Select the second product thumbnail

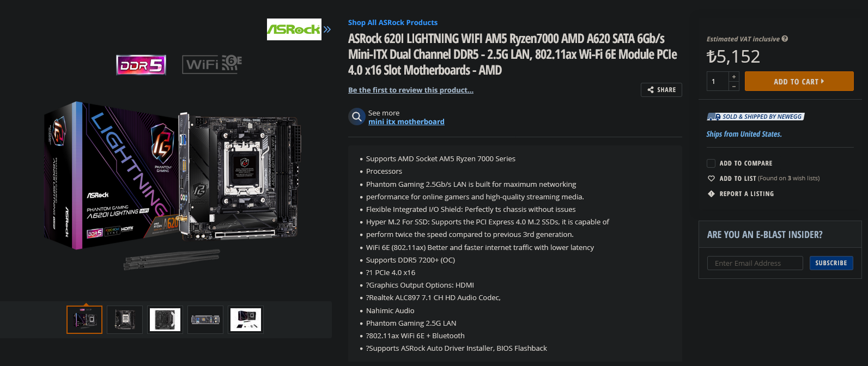pyautogui.click(x=125, y=320)
